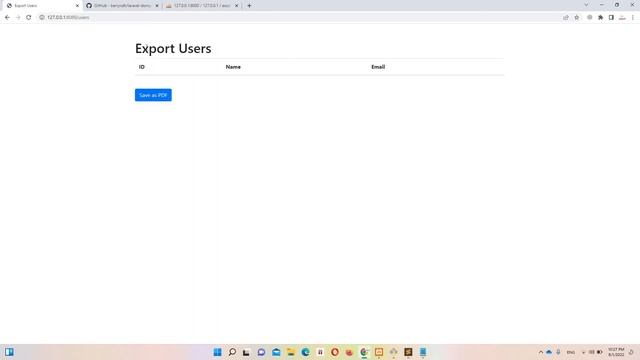Launch Microsoft Edge from taskbar

point(305,352)
